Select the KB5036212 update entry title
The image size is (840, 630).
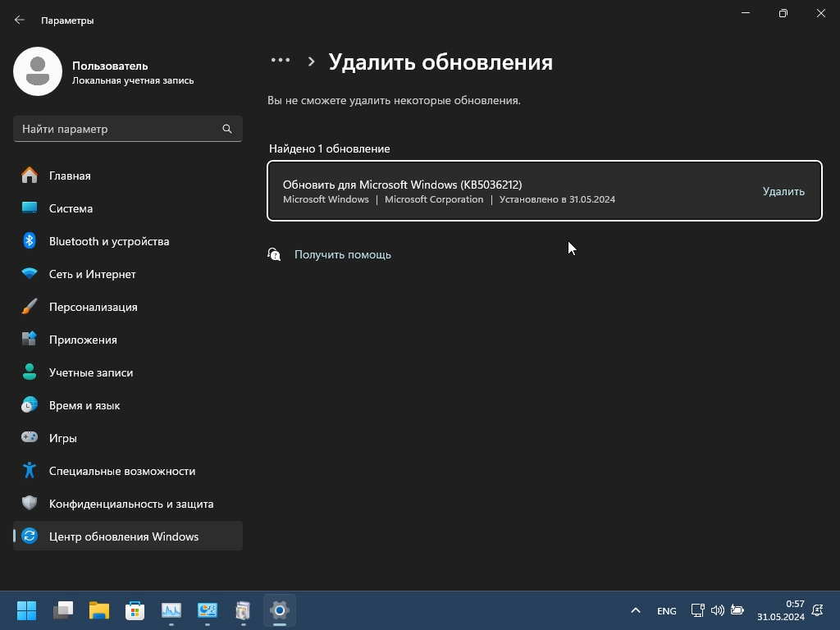click(x=402, y=185)
